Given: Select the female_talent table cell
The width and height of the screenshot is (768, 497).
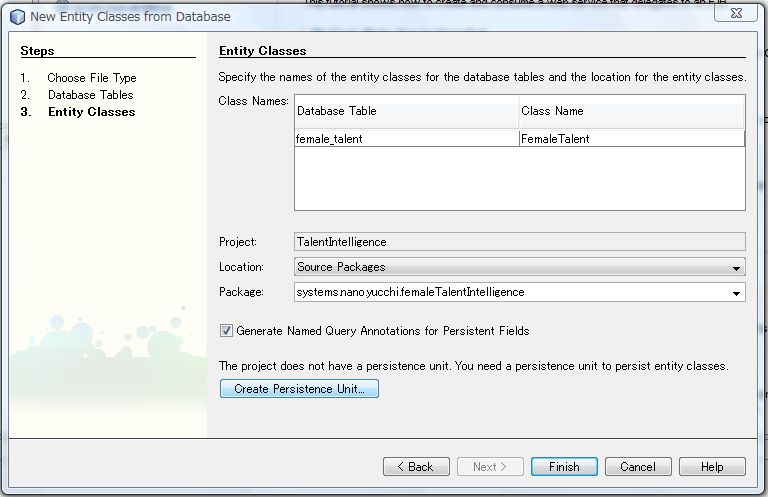Looking at the screenshot, I should tap(406, 139).
